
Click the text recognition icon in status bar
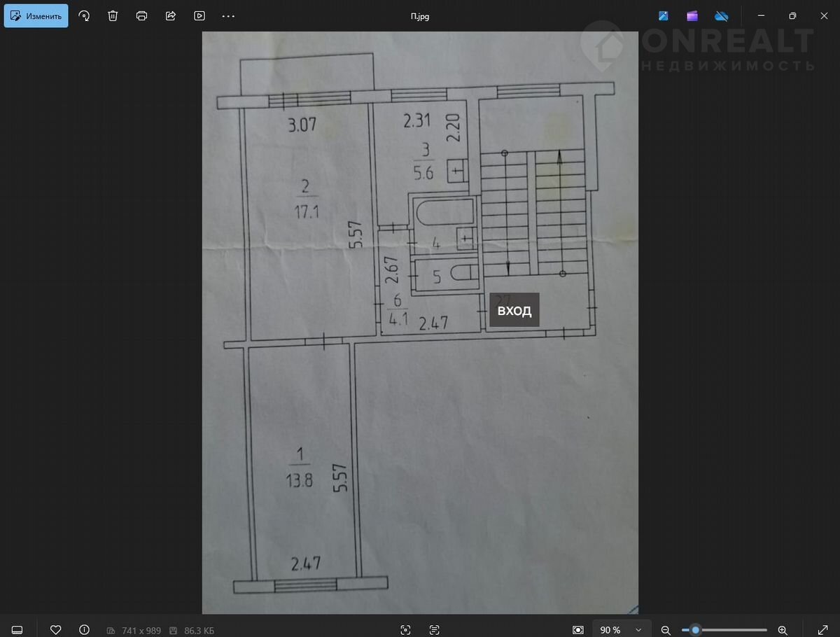click(x=434, y=630)
